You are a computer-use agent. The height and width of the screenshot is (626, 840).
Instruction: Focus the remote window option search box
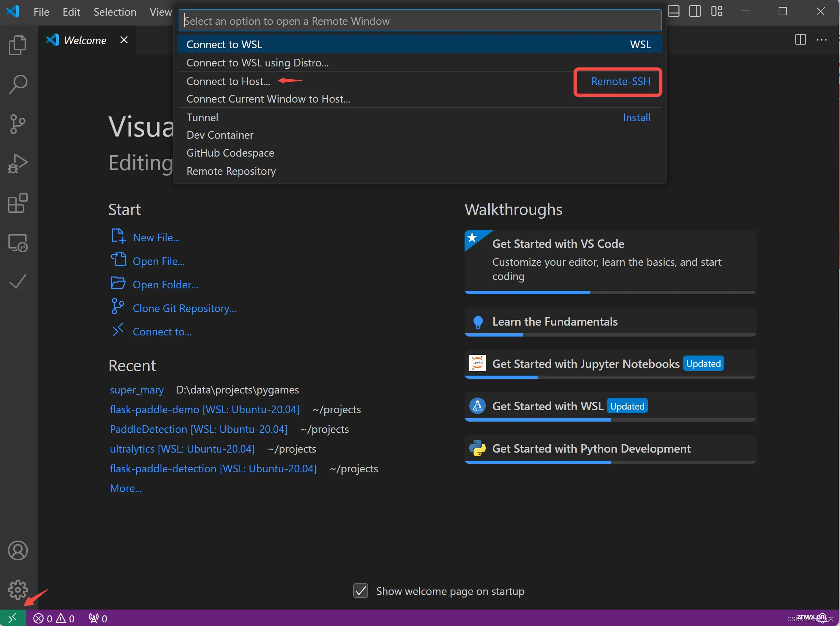coord(420,21)
